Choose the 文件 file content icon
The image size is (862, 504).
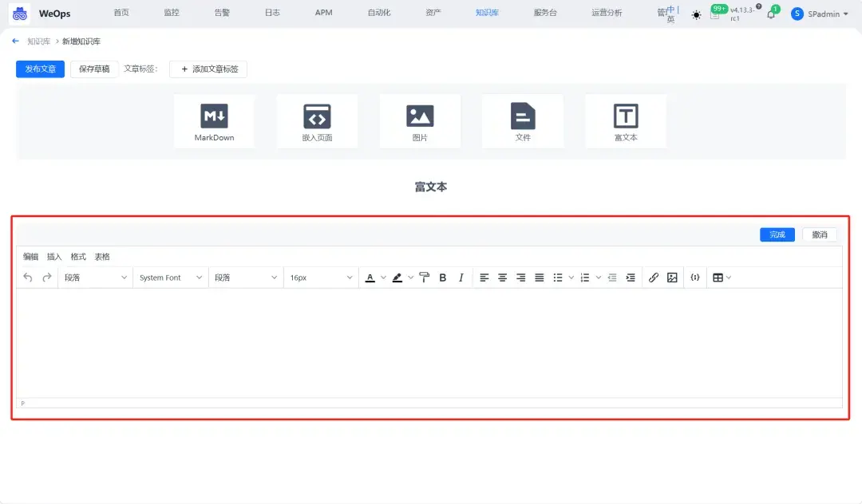click(523, 121)
